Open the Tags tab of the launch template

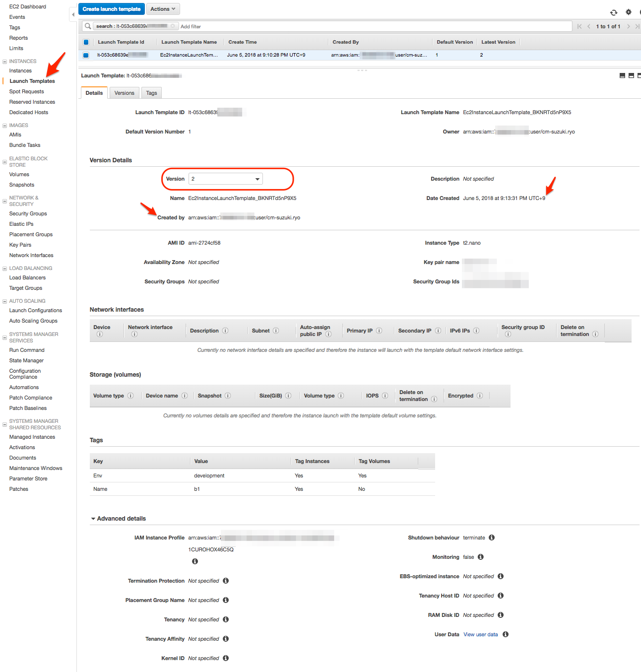click(151, 92)
